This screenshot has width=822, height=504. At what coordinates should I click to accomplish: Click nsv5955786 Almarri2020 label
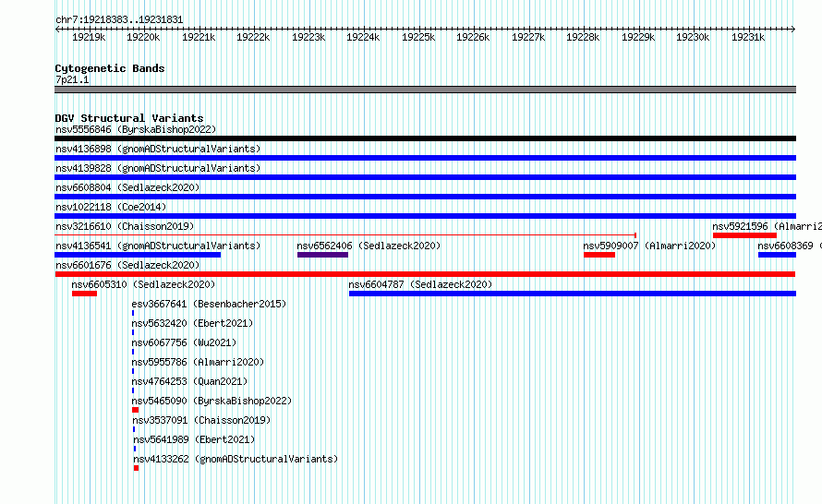coord(198,362)
